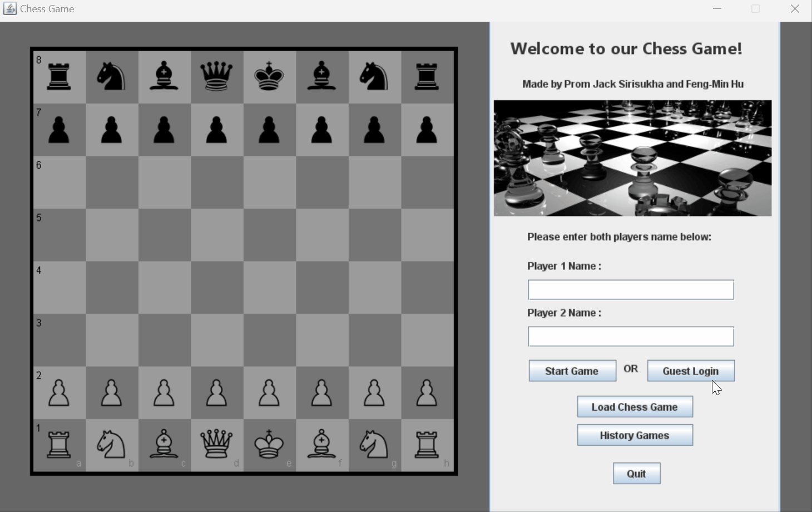Click the empty e4 square

(x=269, y=288)
